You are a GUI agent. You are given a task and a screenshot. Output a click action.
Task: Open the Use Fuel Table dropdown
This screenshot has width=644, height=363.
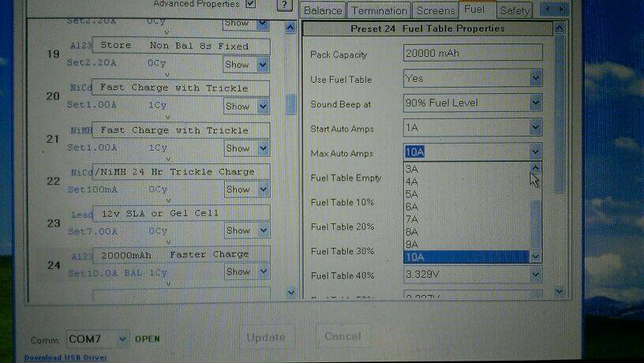(x=535, y=78)
